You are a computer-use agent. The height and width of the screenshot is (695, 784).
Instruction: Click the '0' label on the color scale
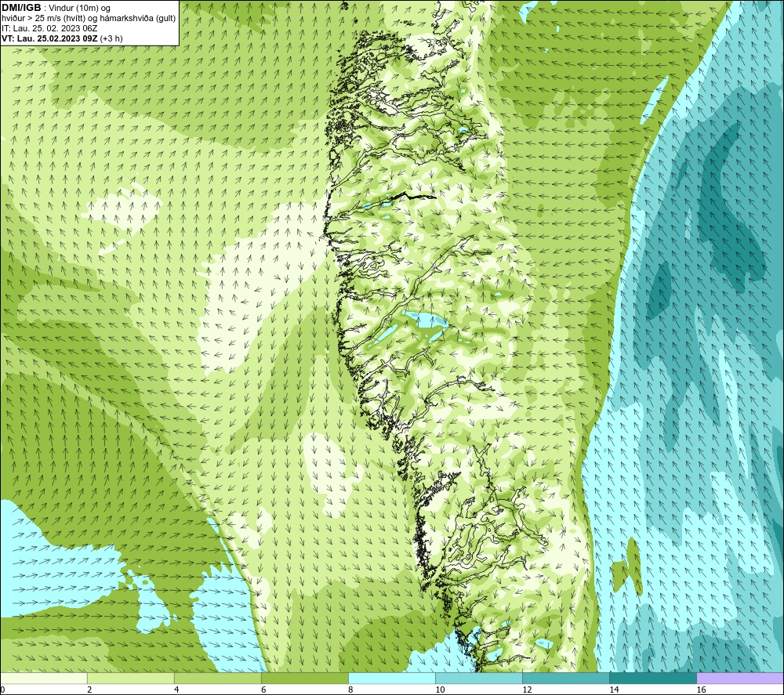tap(2, 690)
